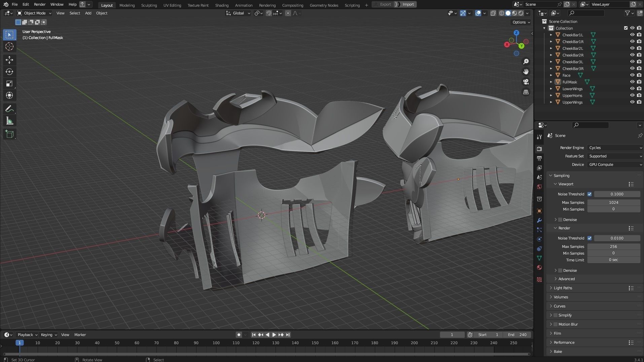Click the Blender logo icon

coord(6,4)
